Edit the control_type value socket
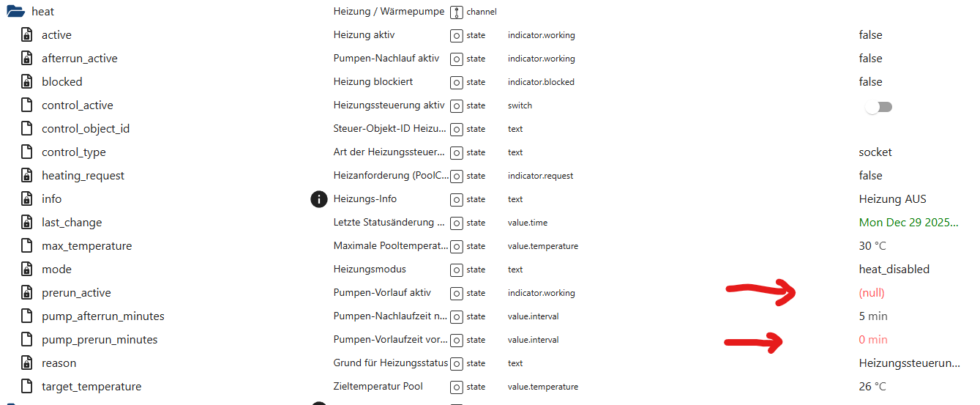 click(x=875, y=152)
